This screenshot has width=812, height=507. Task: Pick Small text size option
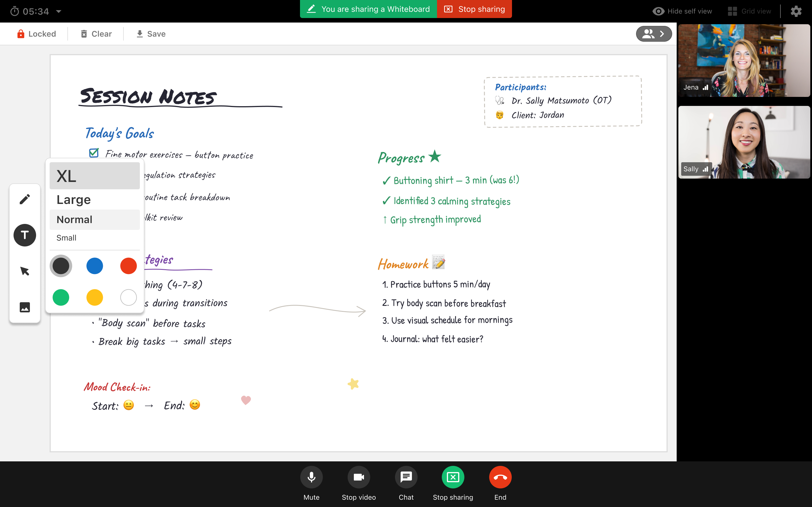click(x=95, y=238)
